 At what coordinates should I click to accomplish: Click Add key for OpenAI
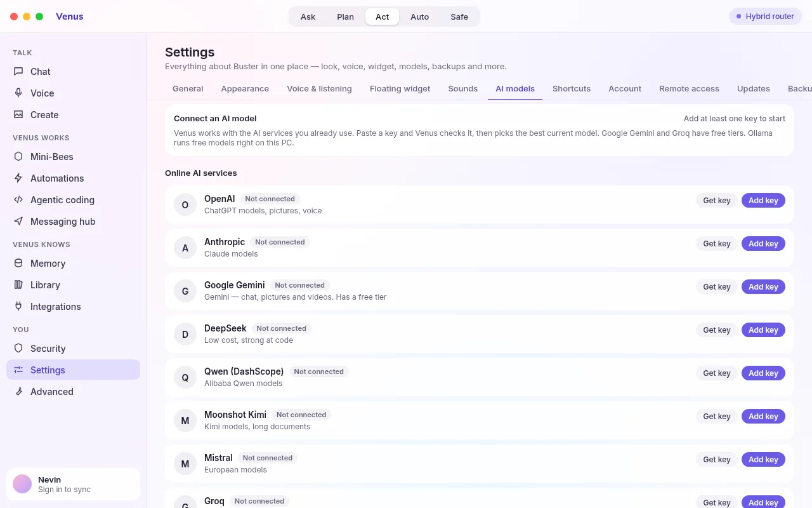[x=763, y=201]
